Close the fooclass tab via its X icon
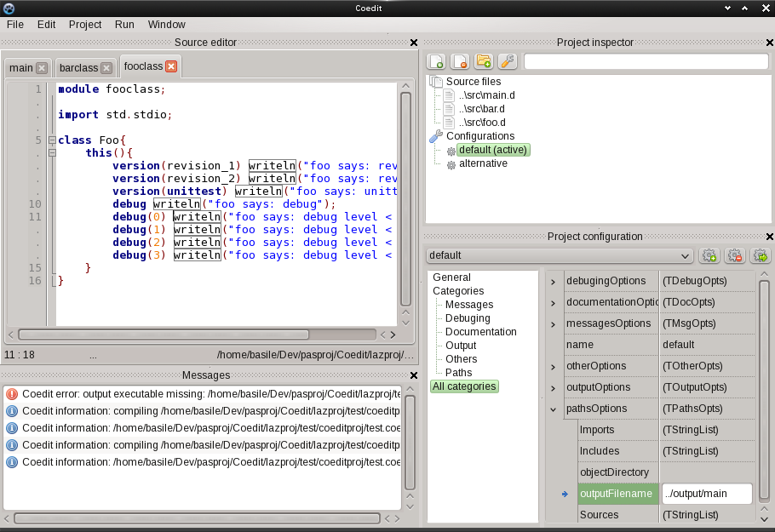Image resolution: width=775 pixels, height=532 pixels. [171, 66]
